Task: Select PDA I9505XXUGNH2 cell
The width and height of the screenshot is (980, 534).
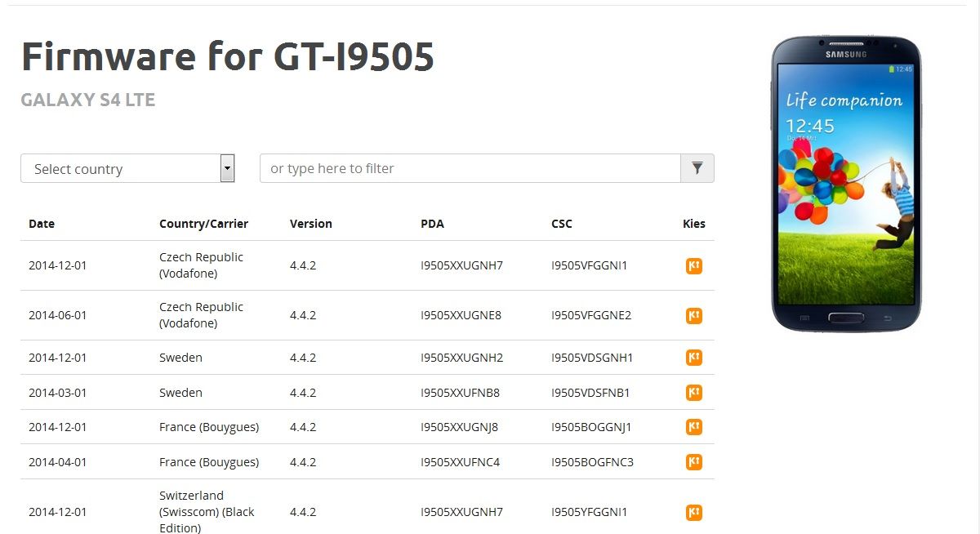Action: pos(461,358)
